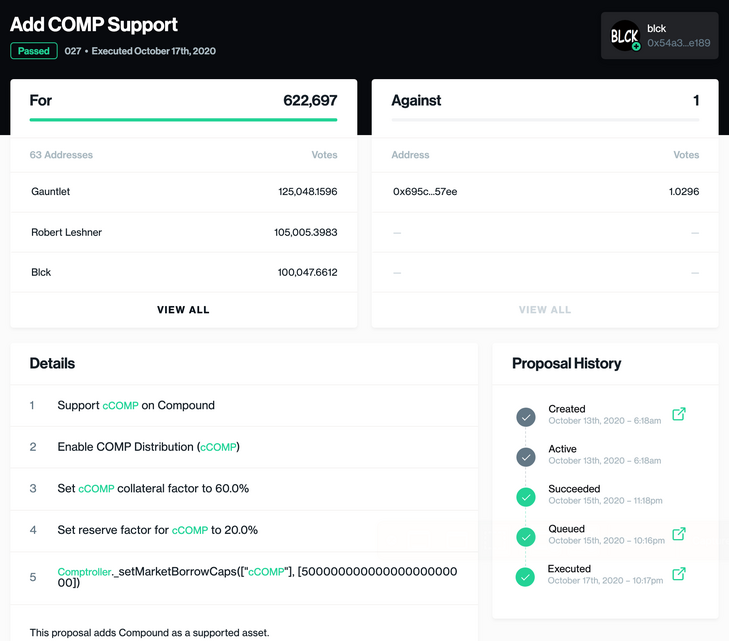View all Against votes

point(545,310)
